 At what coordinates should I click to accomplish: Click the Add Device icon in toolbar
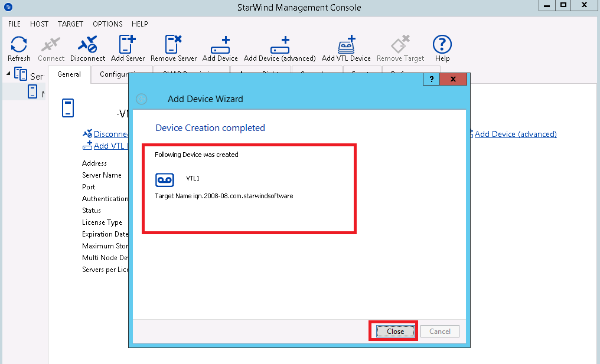point(220,46)
